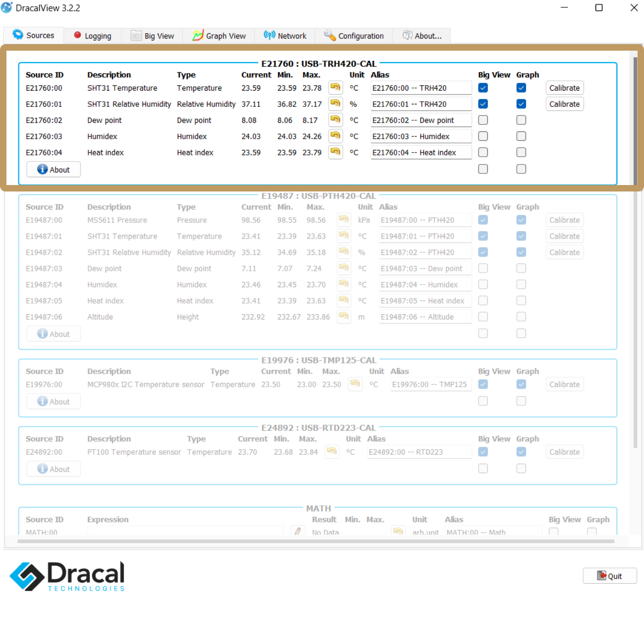
Task: Edit the alias field E19487:06 -- Altitude
Action: [425, 316]
